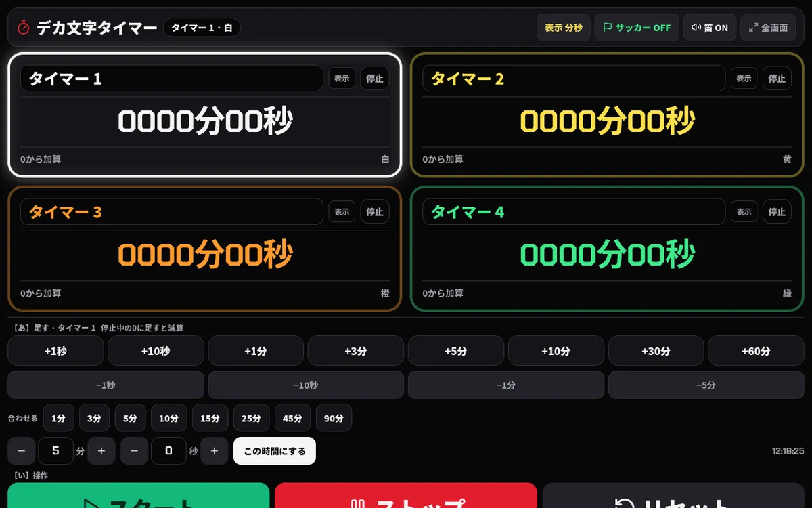Click the minutes input showing 5
The image size is (812, 508).
point(55,451)
